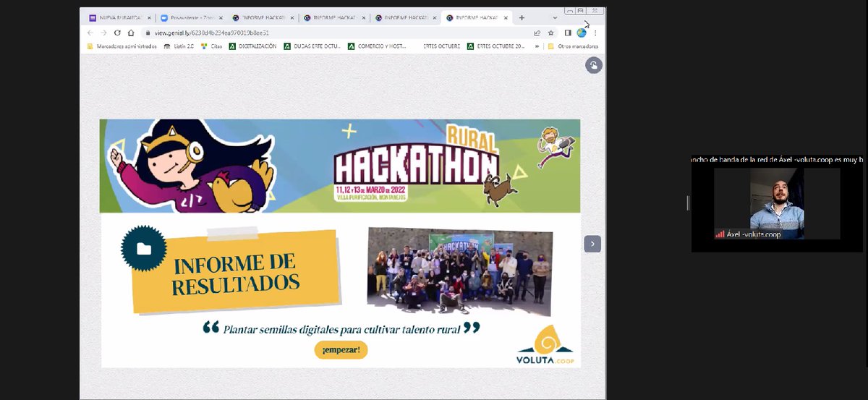Click the browser forward arrow
868x400 pixels.
point(104,33)
